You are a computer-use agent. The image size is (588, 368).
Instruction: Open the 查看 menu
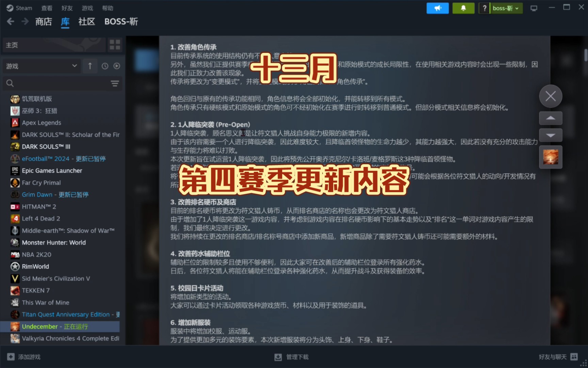tap(47, 8)
